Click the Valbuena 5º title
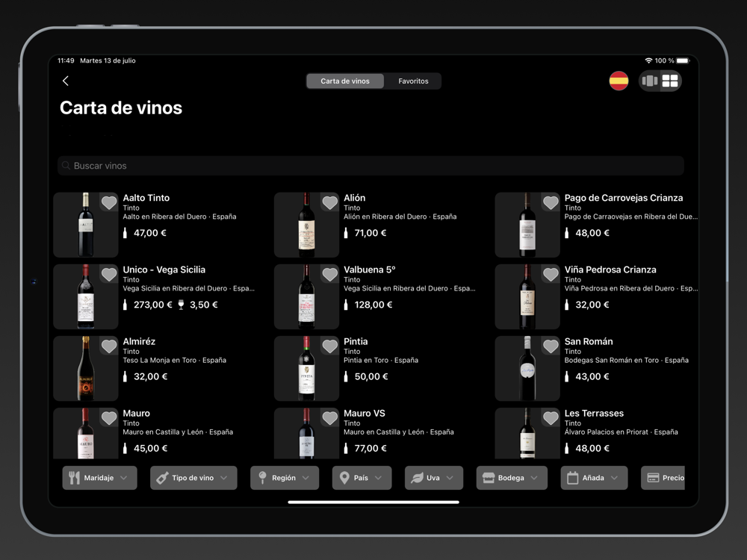Image resolution: width=747 pixels, height=560 pixels. point(370,270)
